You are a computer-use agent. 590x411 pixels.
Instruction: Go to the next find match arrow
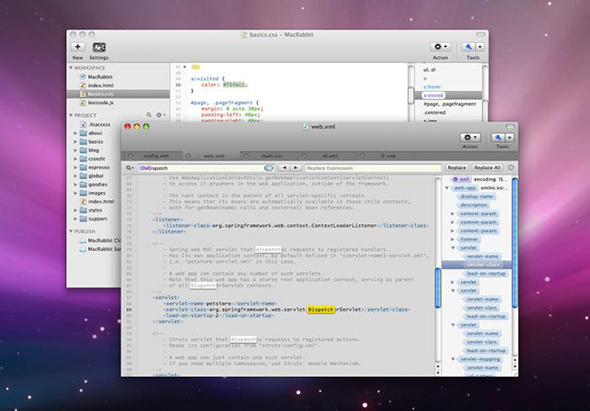(296, 168)
